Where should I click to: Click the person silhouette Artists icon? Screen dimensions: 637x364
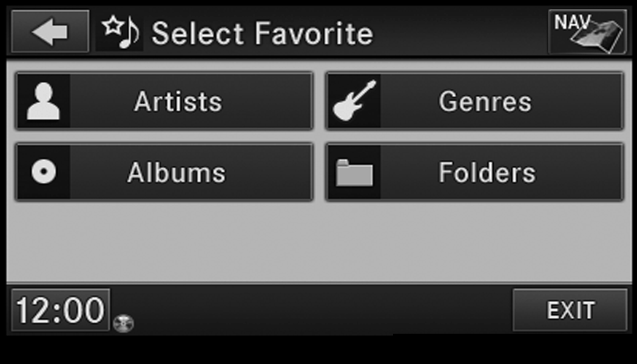[x=44, y=101]
